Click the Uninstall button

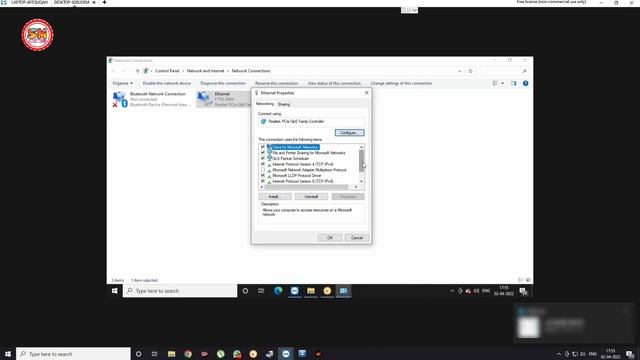pyautogui.click(x=311, y=197)
